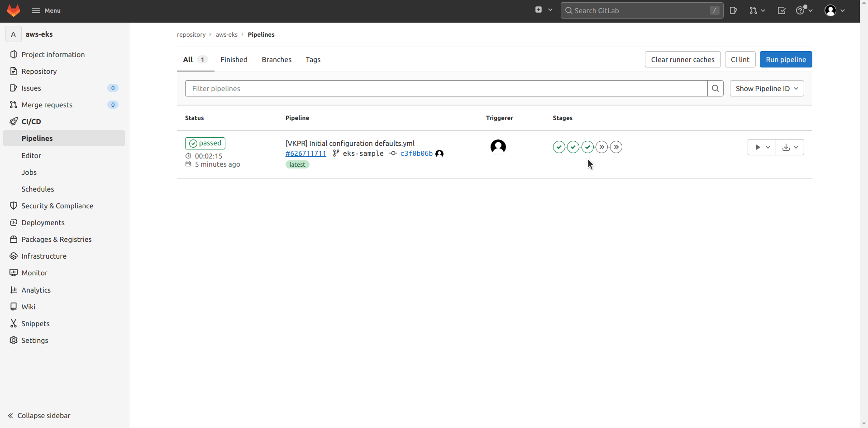Open merge requests dropdown in top bar

[x=757, y=10]
